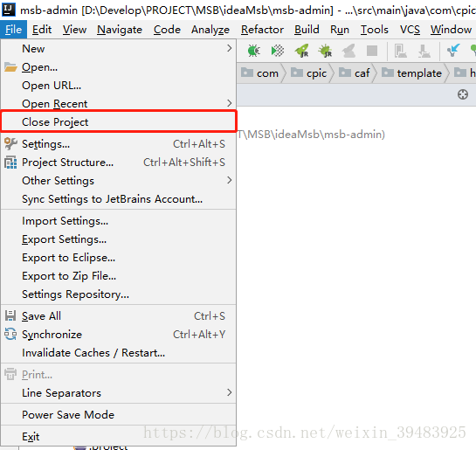Viewport: 476px width, 450px height.
Task: Click the grayed-out document toolbar icon
Action: point(400,51)
